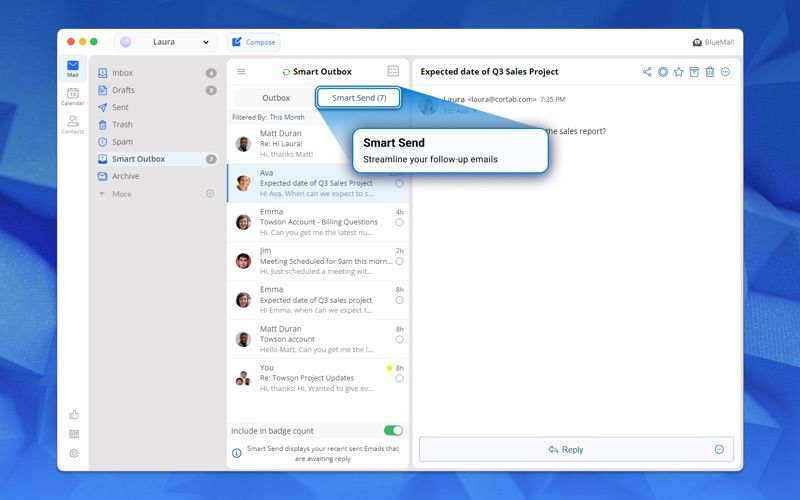
Task: Open the Calendar section
Action: (x=72, y=96)
